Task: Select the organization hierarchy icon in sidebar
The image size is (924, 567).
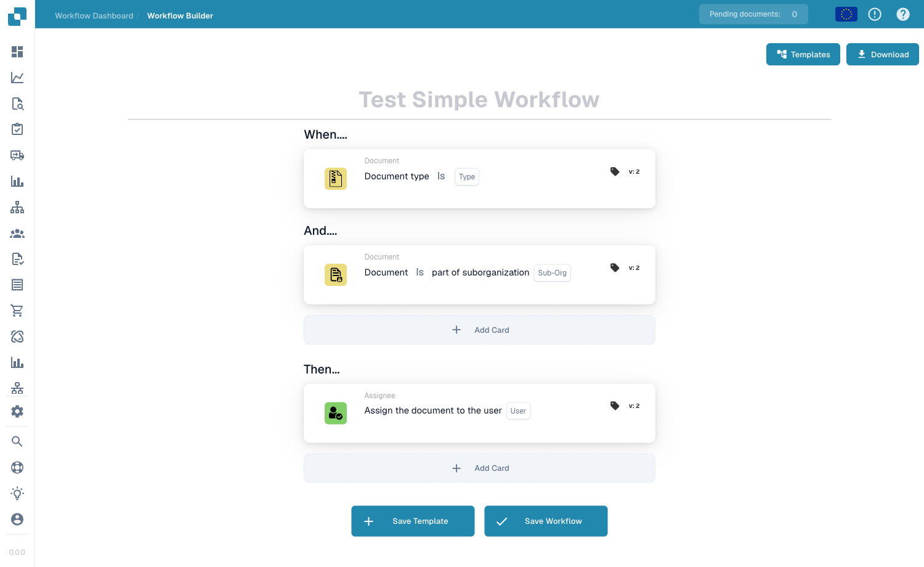Action: (x=17, y=207)
